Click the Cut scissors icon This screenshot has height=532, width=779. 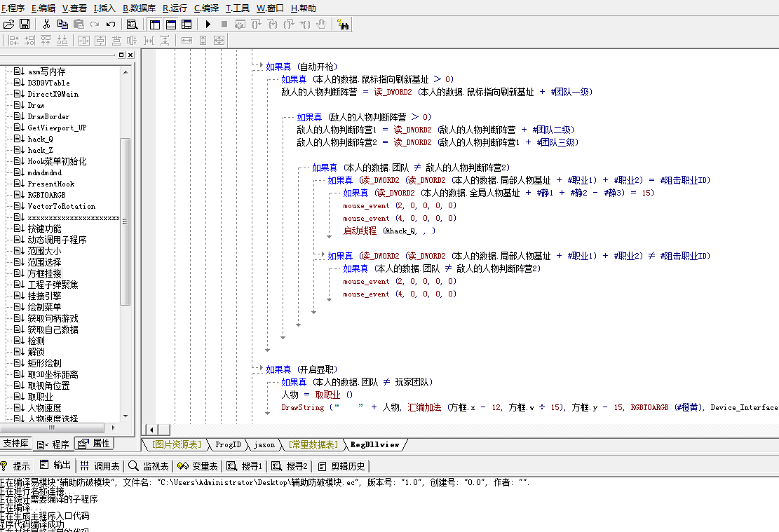(x=46, y=24)
